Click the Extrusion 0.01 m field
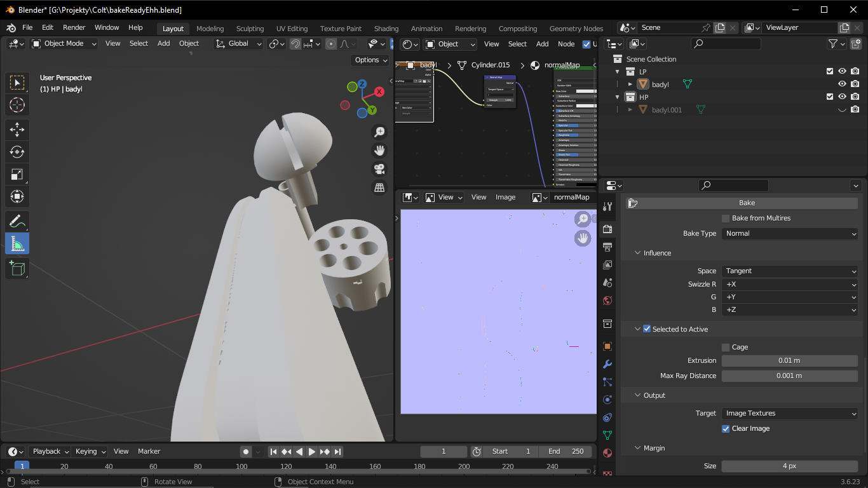 (x=790, y=360)
